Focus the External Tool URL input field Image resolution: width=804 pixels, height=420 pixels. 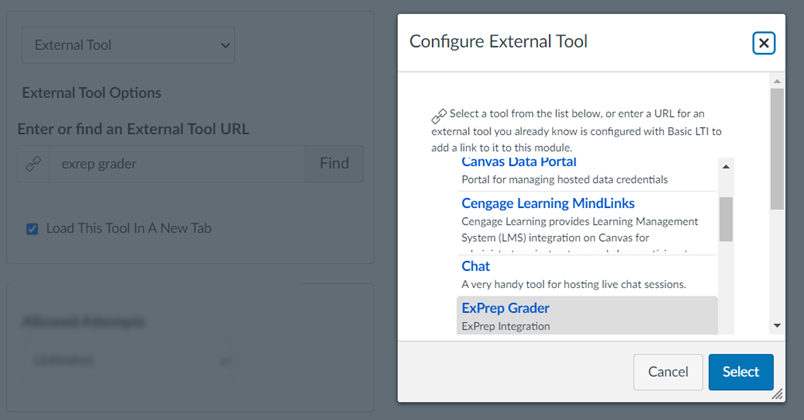tap(177, 164)
